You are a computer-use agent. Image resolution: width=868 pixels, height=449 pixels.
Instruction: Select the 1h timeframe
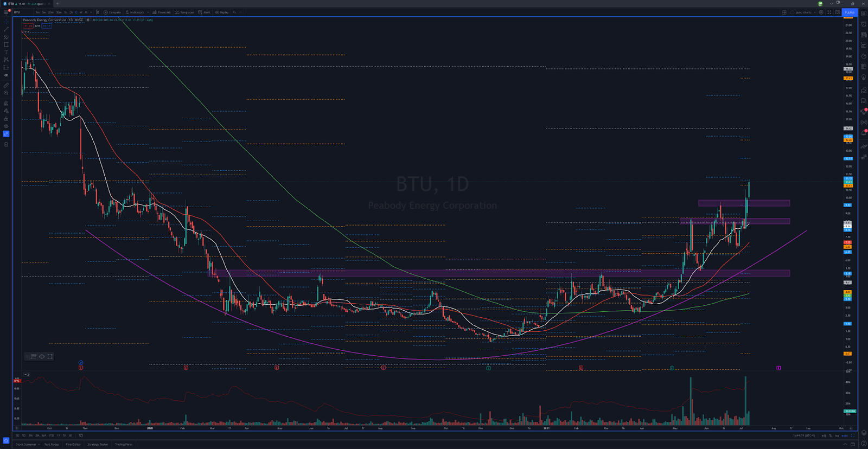(x=66, y=12)
